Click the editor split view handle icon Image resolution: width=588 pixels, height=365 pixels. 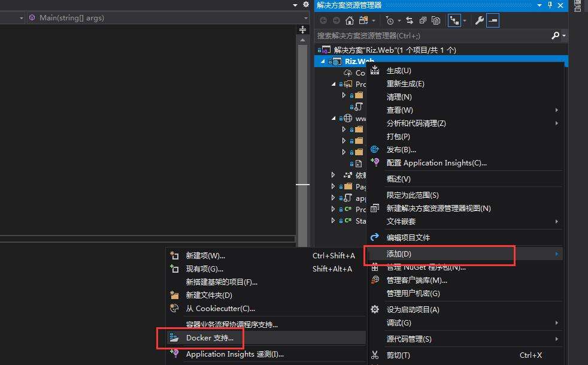tap(302, 29)
